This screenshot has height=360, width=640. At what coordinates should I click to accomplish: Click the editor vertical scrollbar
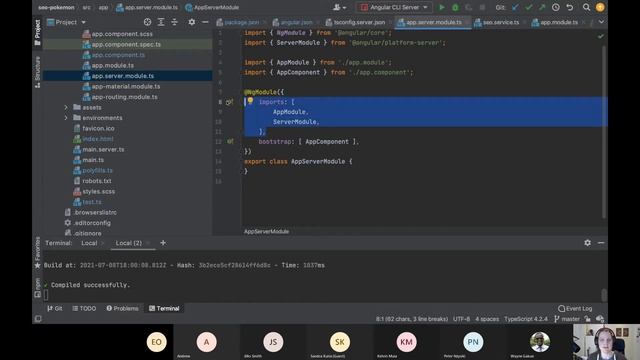click(x=604, y=132)
